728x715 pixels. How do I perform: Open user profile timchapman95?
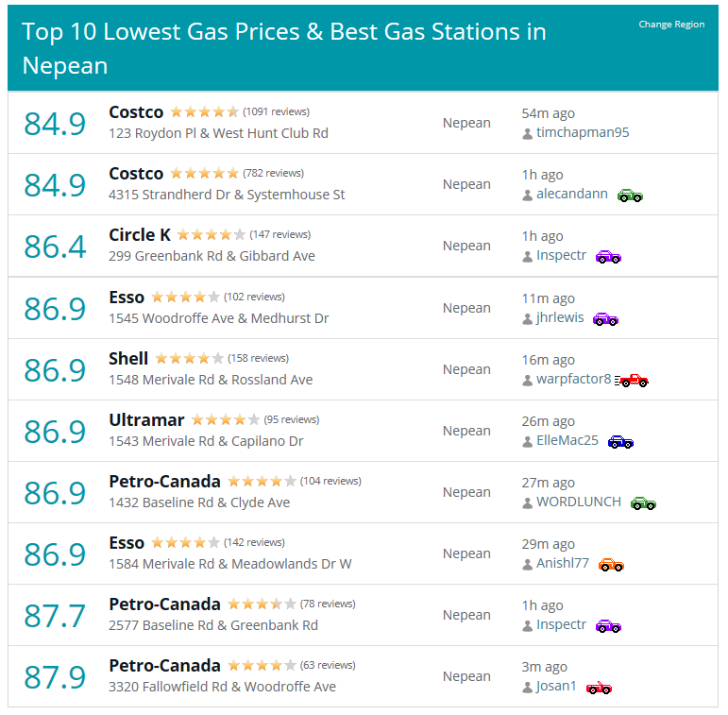(x=583, y=132)
